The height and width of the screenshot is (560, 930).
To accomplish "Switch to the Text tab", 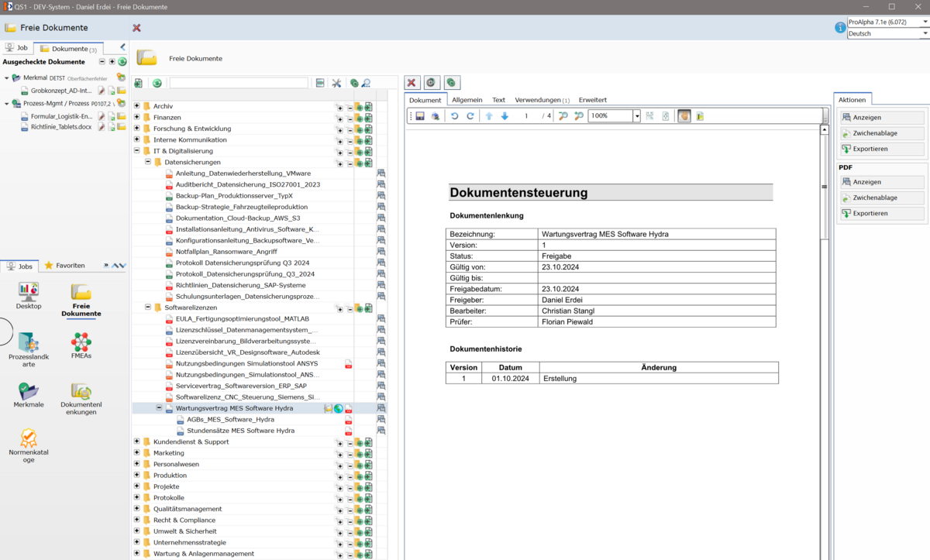I will point(498,100).
